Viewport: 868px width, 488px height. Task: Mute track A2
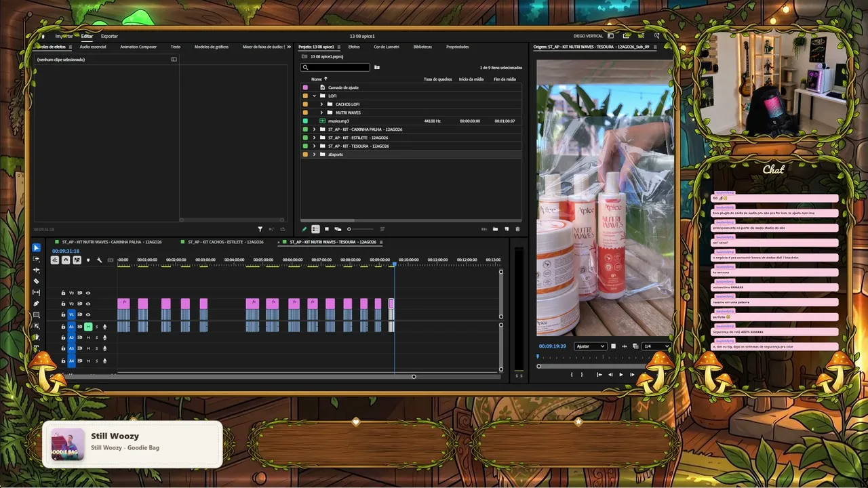88,338
